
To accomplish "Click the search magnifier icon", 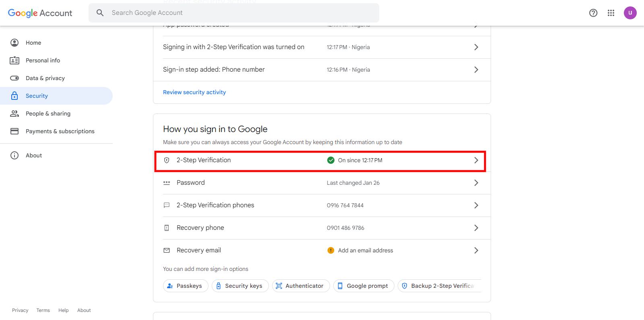I will click(x=100, y=13).
